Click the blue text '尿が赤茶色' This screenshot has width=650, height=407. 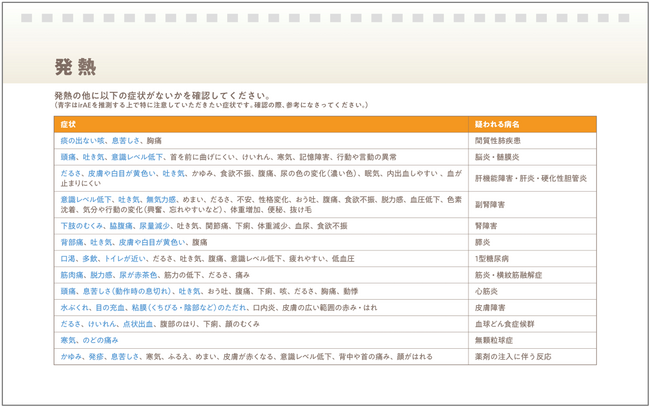[138, 275]
